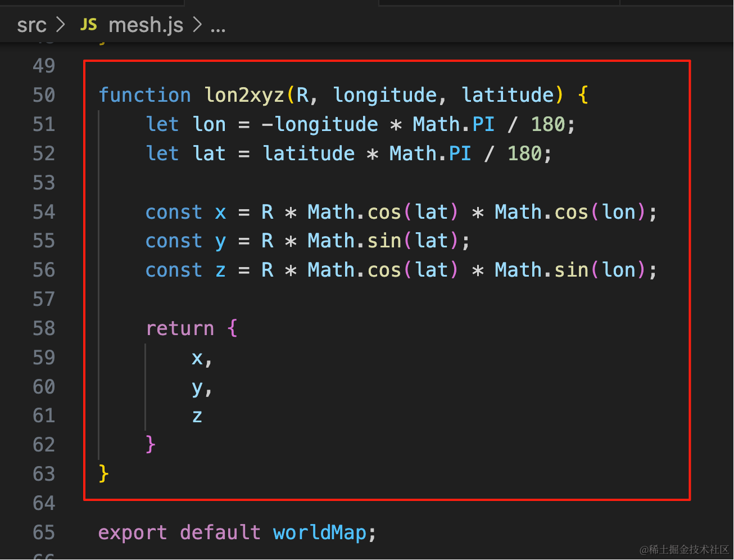Click the return keyword

click(x=180, y=328)
